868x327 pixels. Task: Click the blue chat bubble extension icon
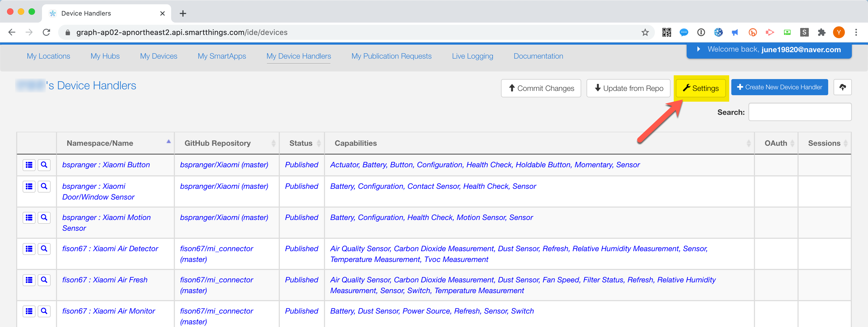point(684,32)
